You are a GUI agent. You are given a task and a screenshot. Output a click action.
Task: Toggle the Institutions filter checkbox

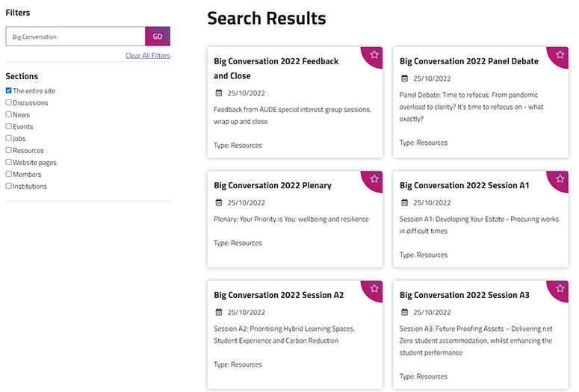(x=9, y=187)
